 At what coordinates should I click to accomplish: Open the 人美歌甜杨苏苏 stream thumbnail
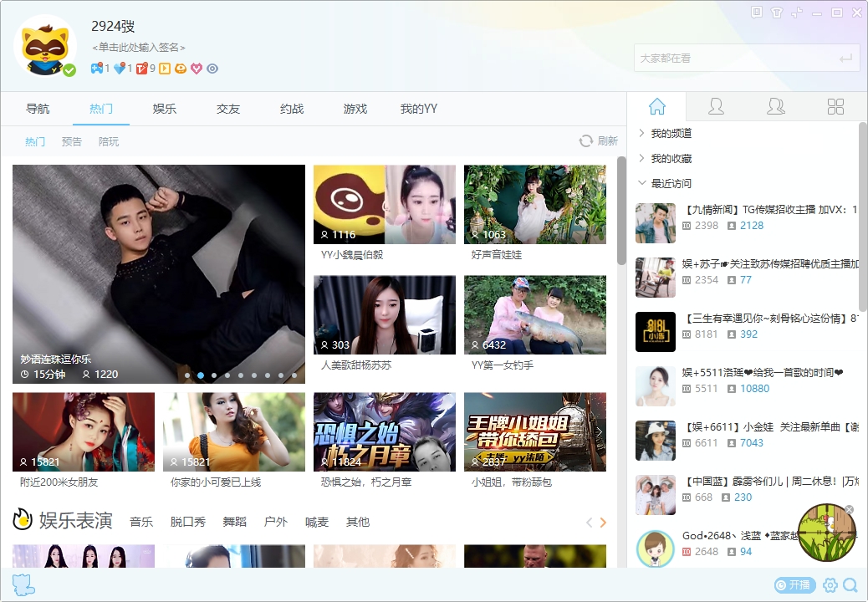click(384, 315)
